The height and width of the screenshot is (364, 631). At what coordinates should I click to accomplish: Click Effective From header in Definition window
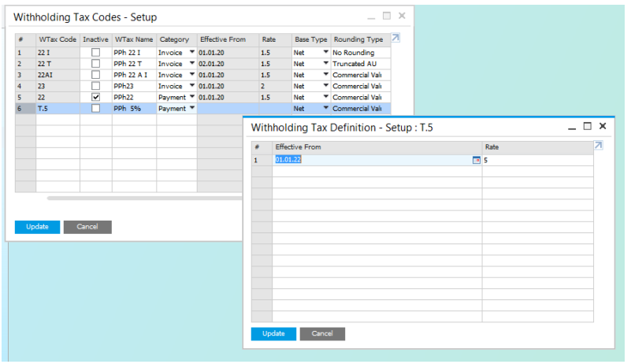(377, 147)
